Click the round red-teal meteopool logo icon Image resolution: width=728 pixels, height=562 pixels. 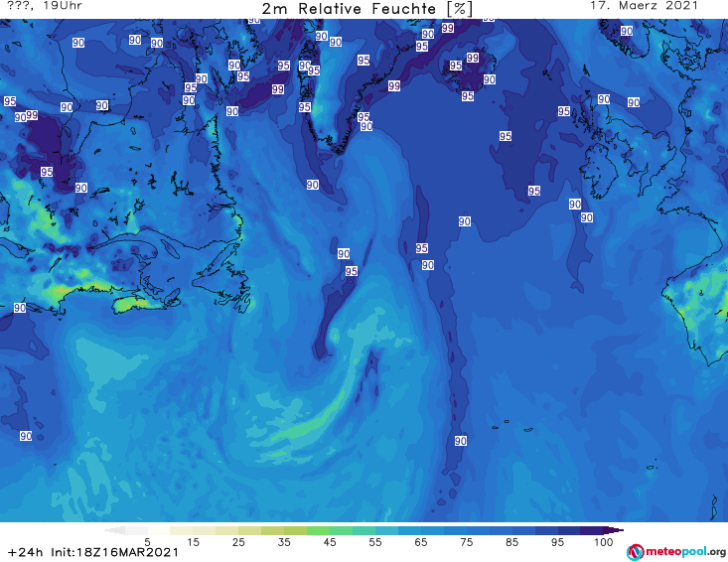click(635, 552)
